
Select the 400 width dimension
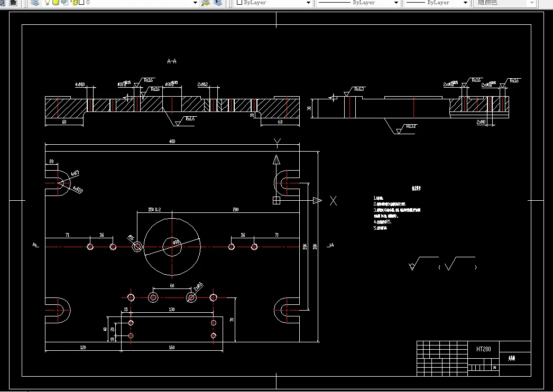click(172, 142)
